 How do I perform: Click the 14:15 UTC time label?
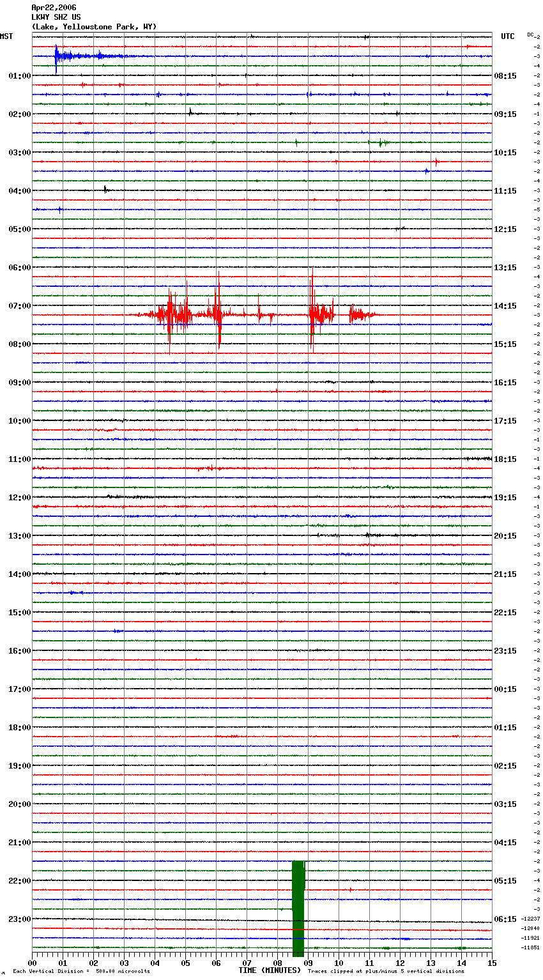click(505, 306)
